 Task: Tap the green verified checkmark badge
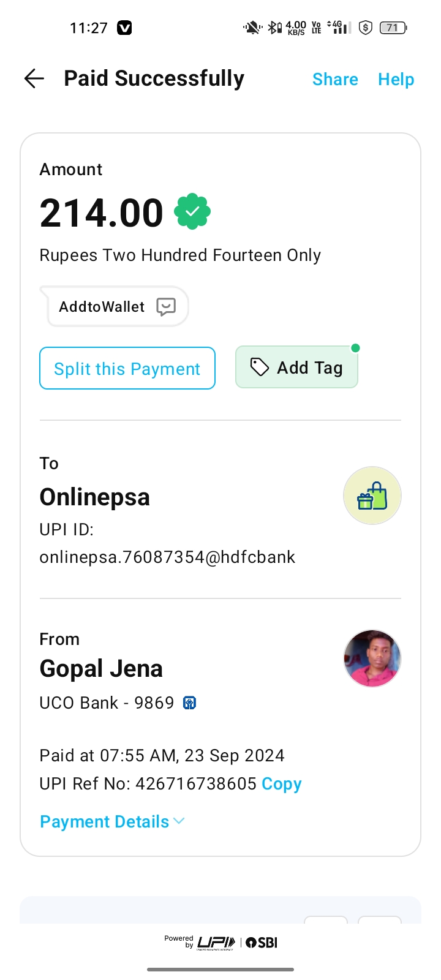tap(192, 212)
